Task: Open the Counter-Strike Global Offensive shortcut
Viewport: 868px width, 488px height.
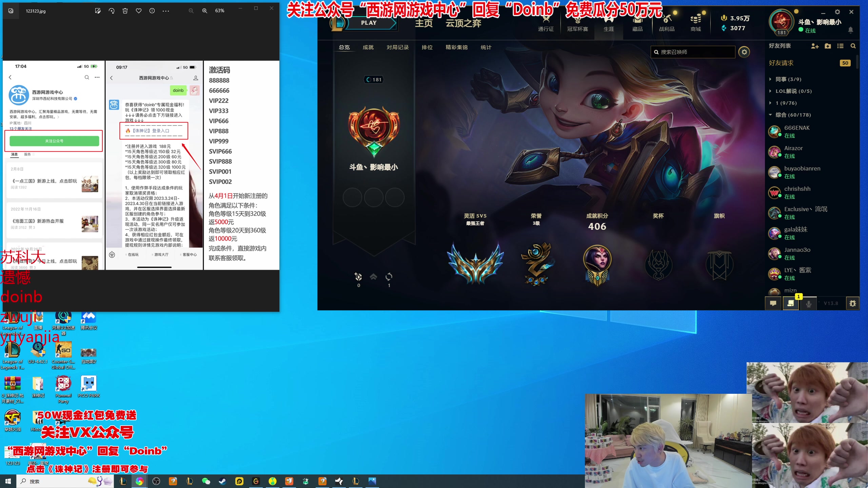Action: (x=63, y=355)
